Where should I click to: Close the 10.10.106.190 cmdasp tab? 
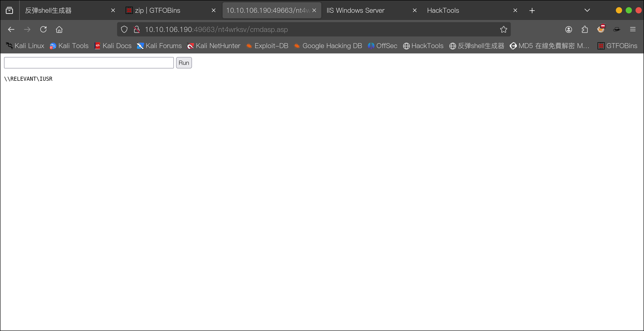314,10
